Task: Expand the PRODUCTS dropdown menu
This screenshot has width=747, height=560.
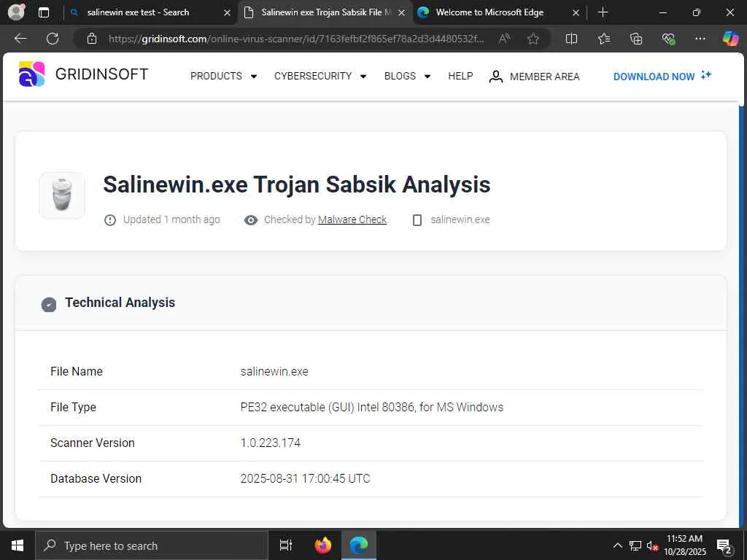Action: pos(223,76)
